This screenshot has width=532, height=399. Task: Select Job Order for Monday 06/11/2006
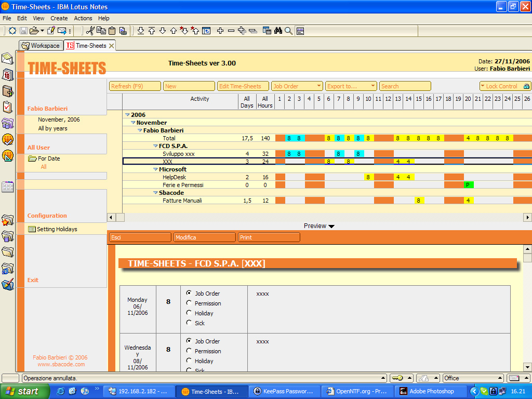tap(189, 293)
